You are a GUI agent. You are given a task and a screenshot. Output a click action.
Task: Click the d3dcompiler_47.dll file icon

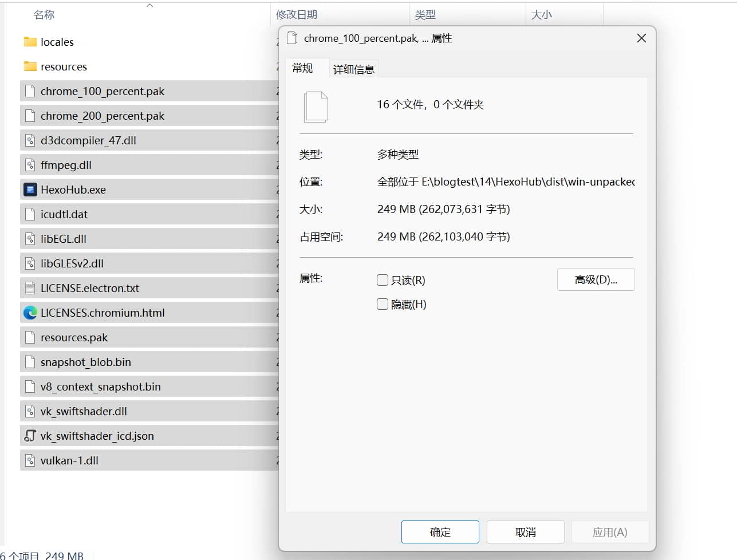point(30,140)
